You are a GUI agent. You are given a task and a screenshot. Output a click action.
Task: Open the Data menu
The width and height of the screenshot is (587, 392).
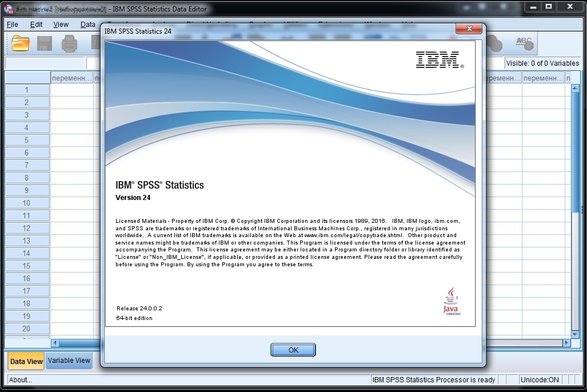coord(88,25)
